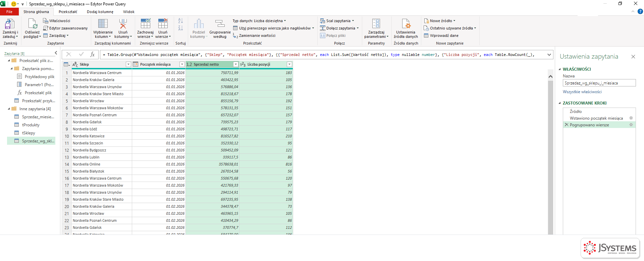Screen dimensions: 644x261
Task: Select the tSklepy query
Action: click(29, 133)
